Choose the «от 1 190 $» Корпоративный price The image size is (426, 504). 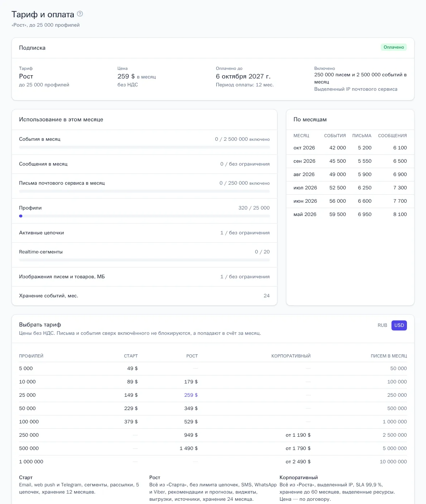pyautogui.click(x=298, y=435)
